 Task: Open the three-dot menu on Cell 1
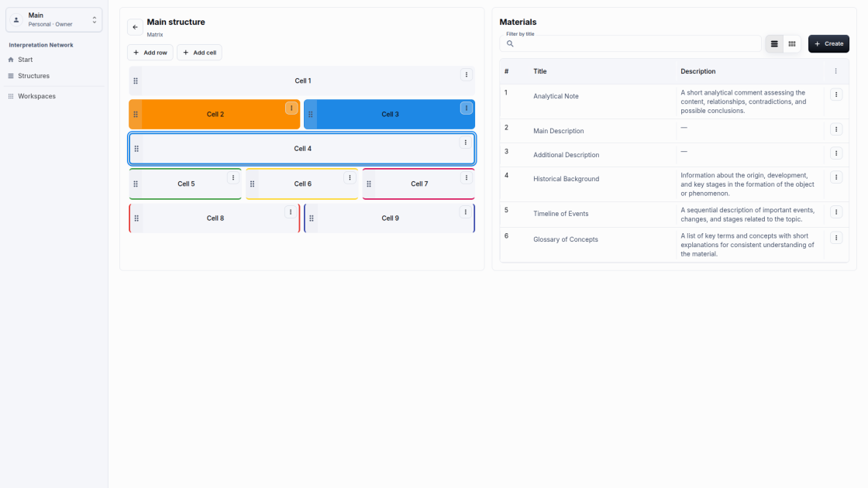pos(466,74)
